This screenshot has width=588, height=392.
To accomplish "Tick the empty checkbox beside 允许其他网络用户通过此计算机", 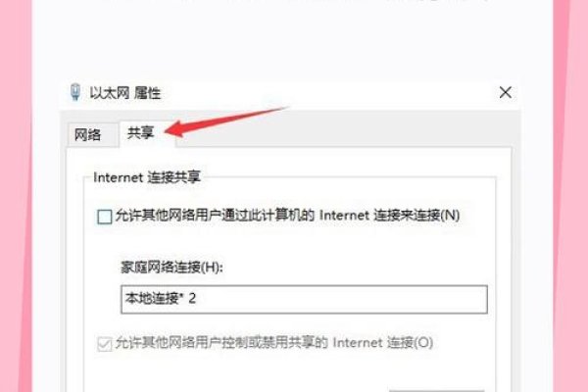I will coord(105,217).
